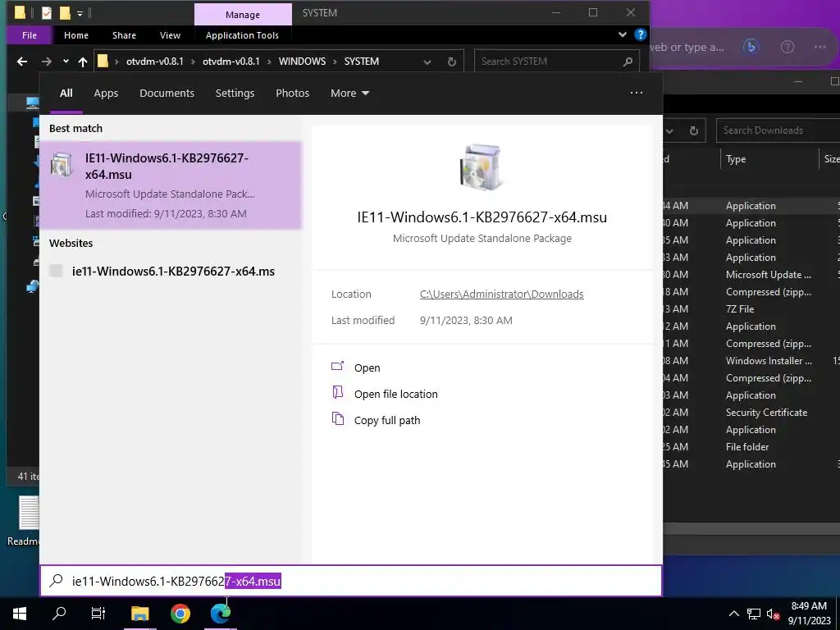Refresh the SYSTEM folder view
Viewport: 840px width, 630px height.
452,62
